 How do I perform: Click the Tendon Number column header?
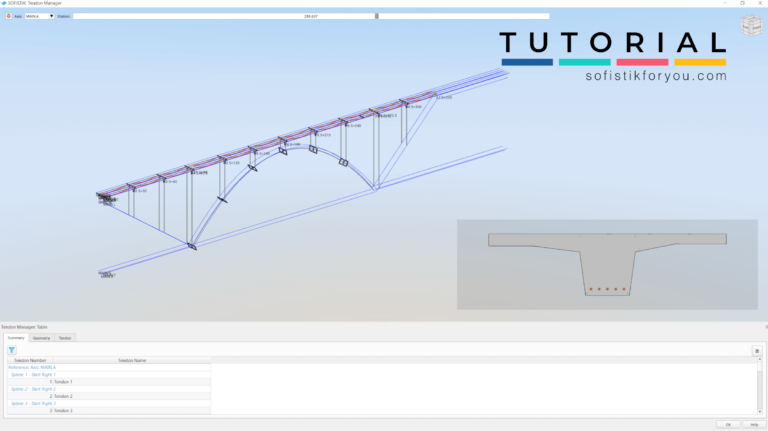[30, 360]
